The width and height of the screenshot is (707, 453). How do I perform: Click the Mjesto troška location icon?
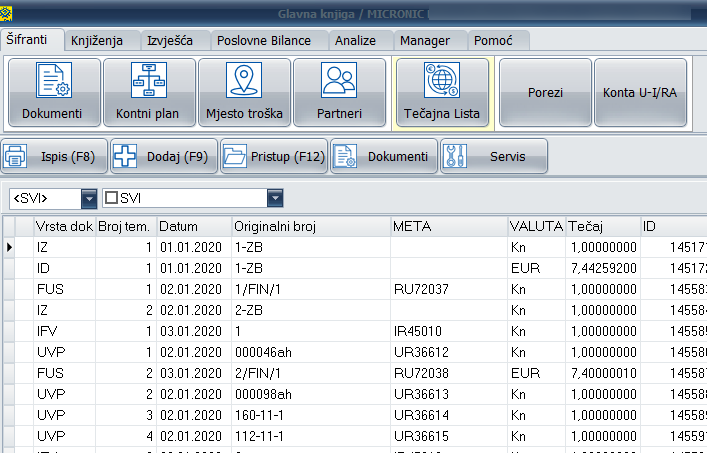(x=243, y=81)
